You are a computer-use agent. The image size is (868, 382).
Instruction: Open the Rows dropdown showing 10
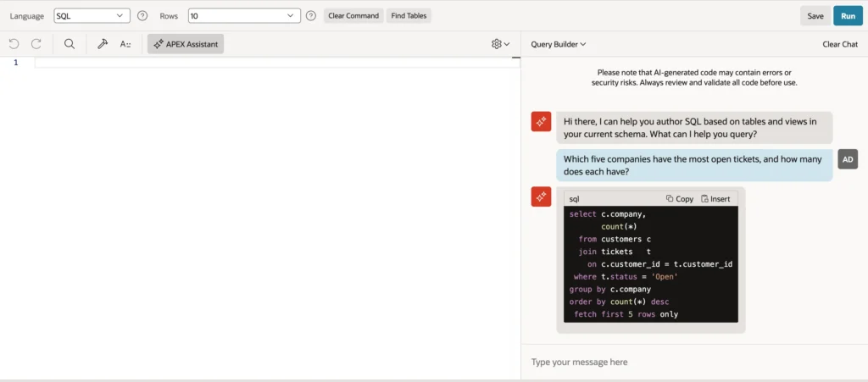tap(244, 15)
